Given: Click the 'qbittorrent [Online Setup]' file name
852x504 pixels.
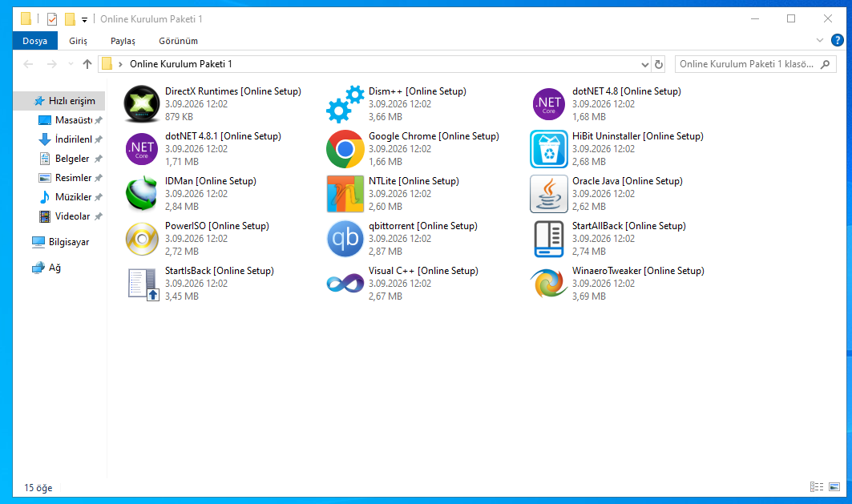Looking at the screenshot, I should pos(422,226).
